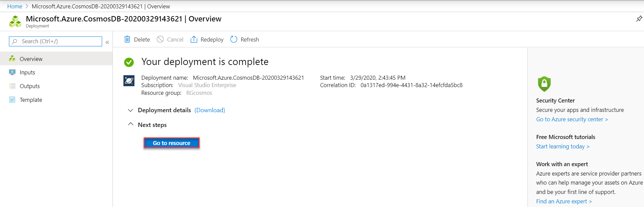Pin this deployment blade to dashboard
The image size is (644, 207).
coord(639,19)
